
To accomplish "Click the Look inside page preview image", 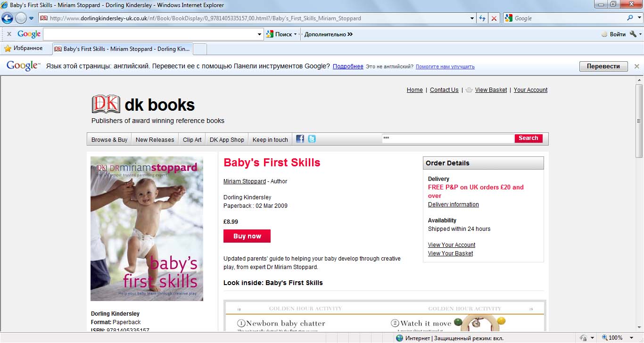I will 385,316.
